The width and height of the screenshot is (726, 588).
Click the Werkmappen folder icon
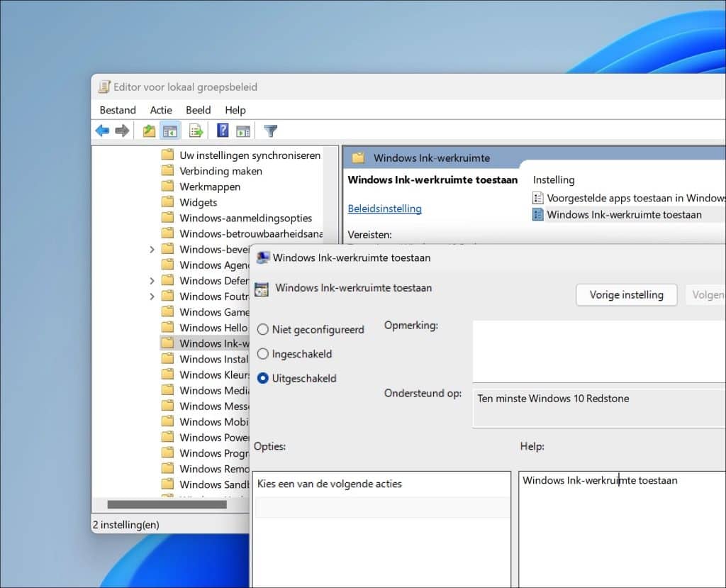point(167,187)
